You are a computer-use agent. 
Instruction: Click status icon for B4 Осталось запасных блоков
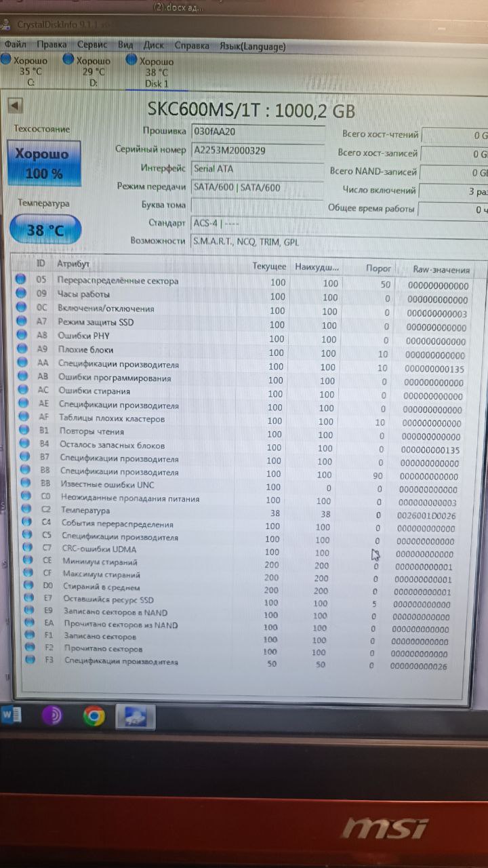coord(24,444)
